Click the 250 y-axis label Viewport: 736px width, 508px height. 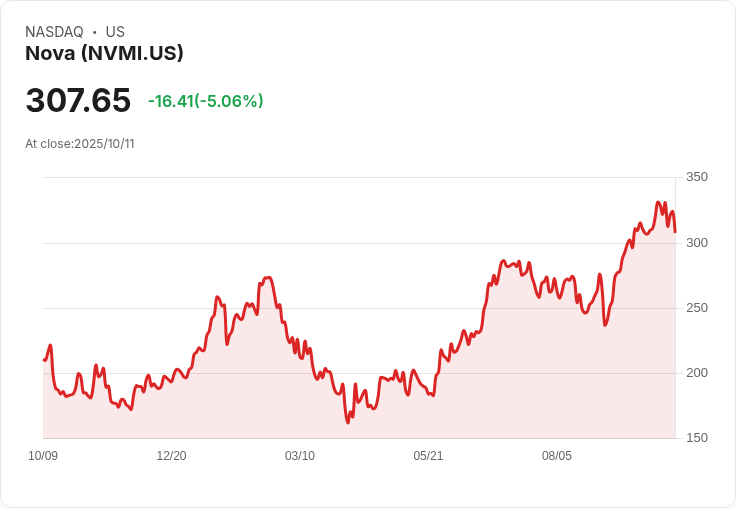point(696,308)
